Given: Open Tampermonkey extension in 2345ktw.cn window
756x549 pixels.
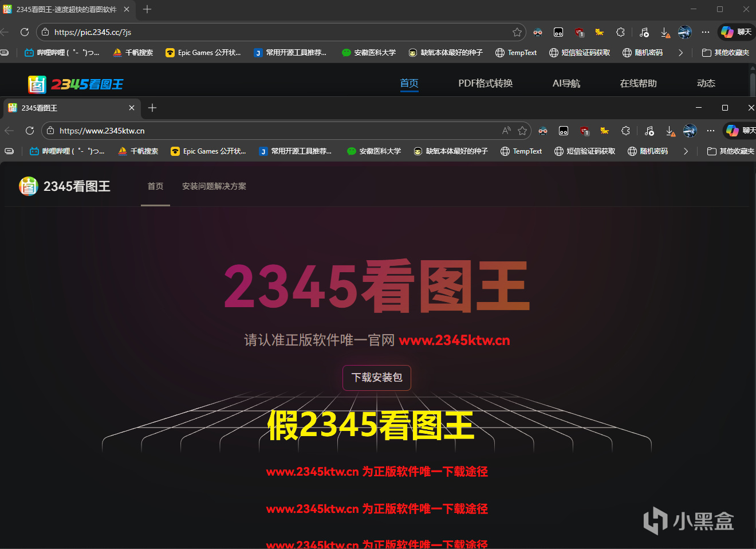Looking at the screenshot, I should click(x=564, y=131).
